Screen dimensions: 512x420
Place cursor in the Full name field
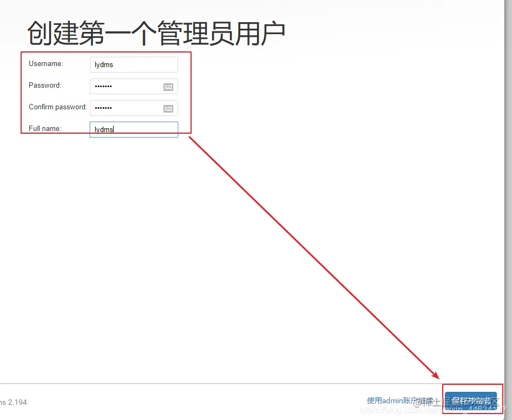[133, 129]
